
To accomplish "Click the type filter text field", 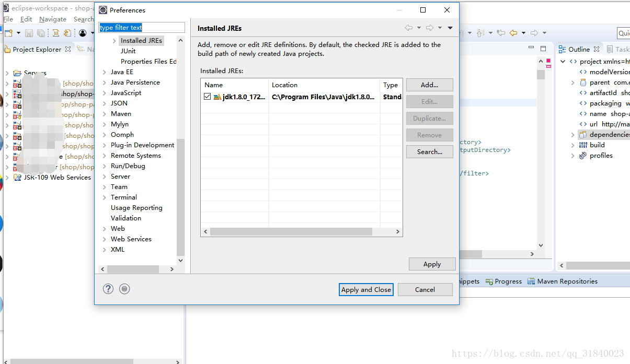I will 142,27.
